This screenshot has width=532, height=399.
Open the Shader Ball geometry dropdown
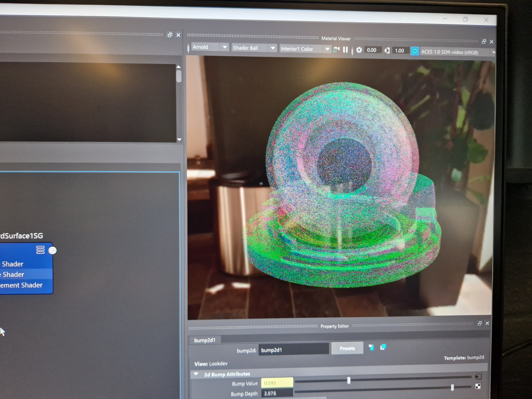point(273,48)
